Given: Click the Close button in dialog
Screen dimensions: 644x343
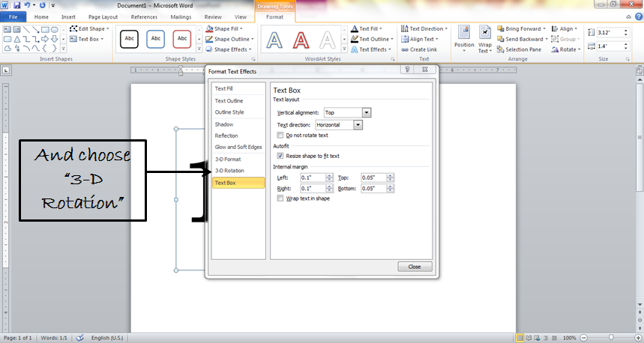Looking at the screenshot, I should click(x=415, y=267).
